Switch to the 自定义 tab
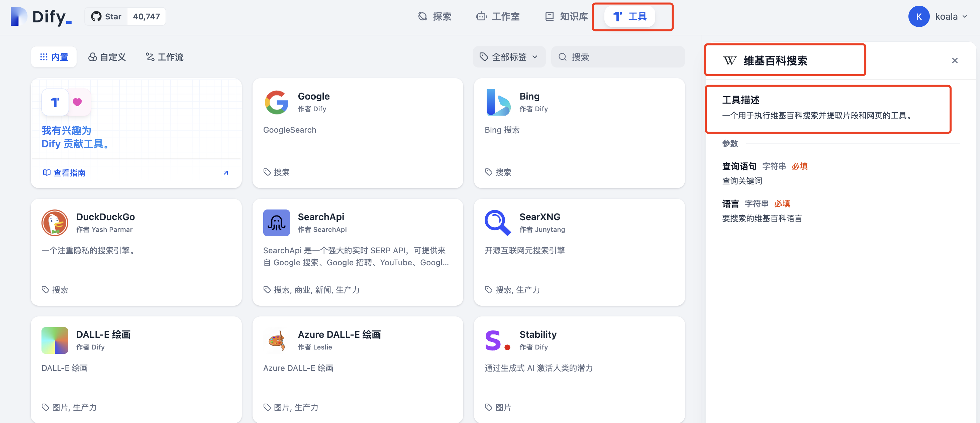980x423 pixels. 107,57
